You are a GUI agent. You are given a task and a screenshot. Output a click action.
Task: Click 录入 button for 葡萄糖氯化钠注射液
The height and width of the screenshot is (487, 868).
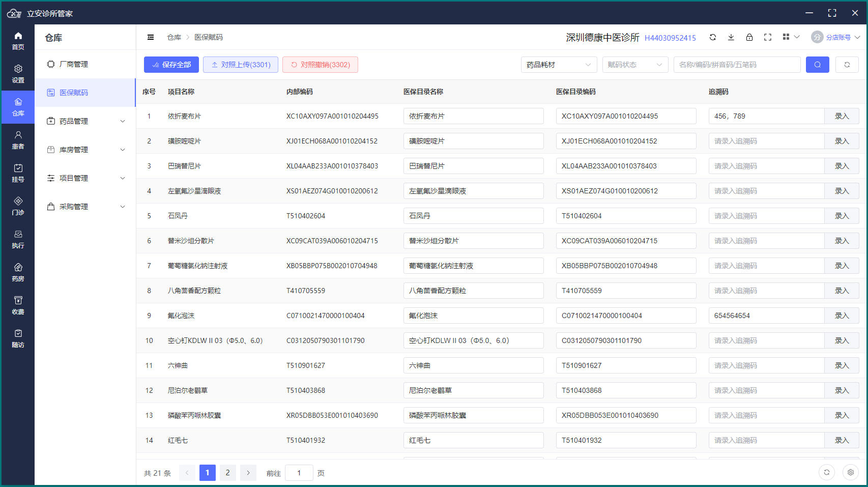tap(842, 266)
